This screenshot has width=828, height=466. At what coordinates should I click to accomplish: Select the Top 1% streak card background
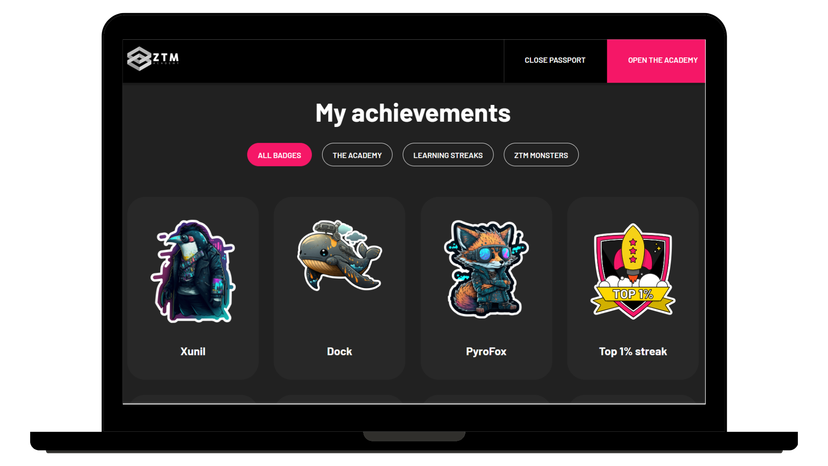click(633, 288)
